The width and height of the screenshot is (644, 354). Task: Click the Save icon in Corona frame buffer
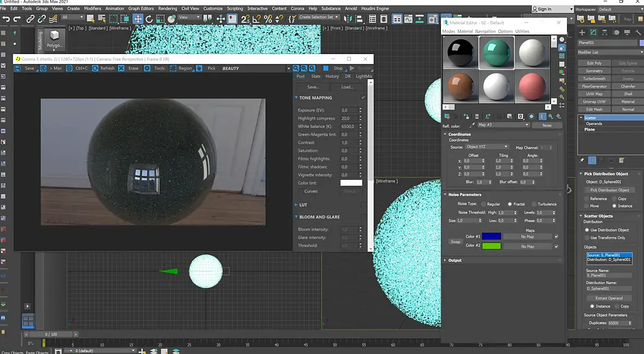click(x=17, y=68)
